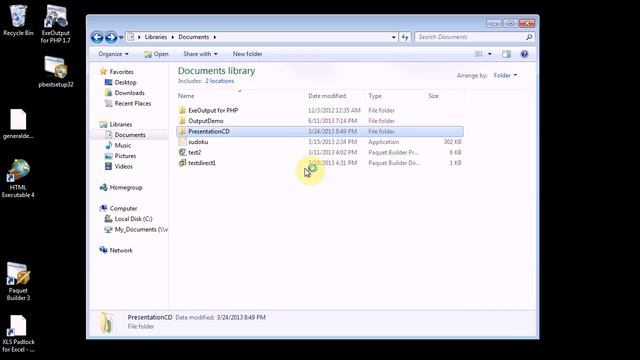Image resolution: width=640 pixels, height=360 pixels.
Task: Expand the arrow after Documents breadcrumb
Action: click(215, 37)
